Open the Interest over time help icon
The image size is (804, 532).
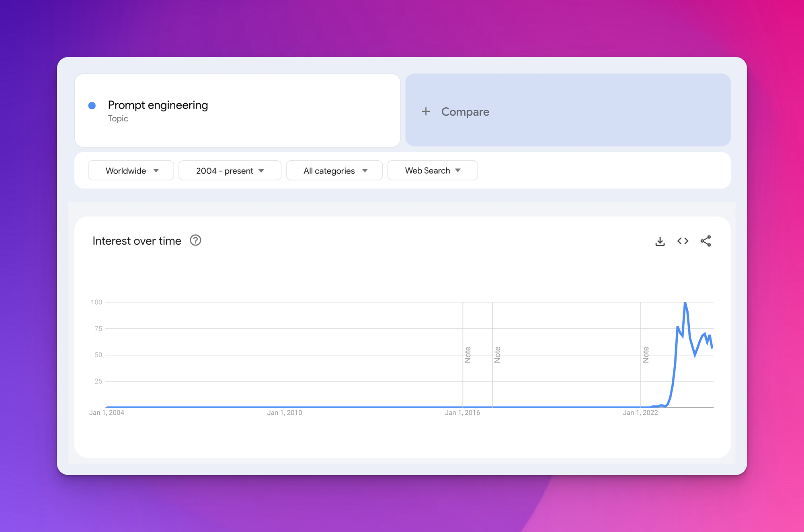(x=195, y=240)
